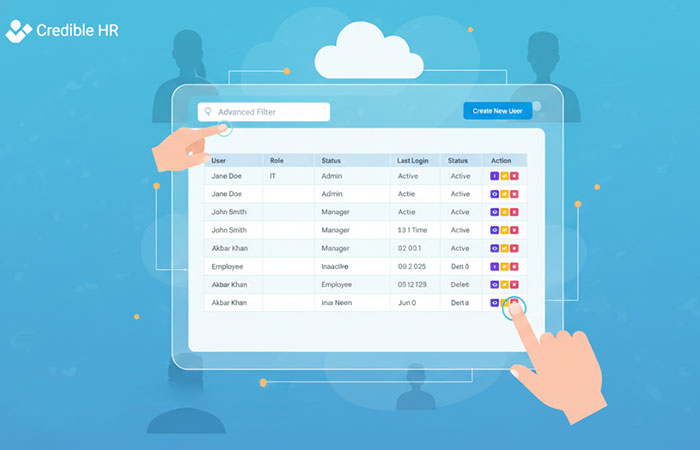
Task: Click purple view icon in Jane Doe IT row
Action: 494,176
